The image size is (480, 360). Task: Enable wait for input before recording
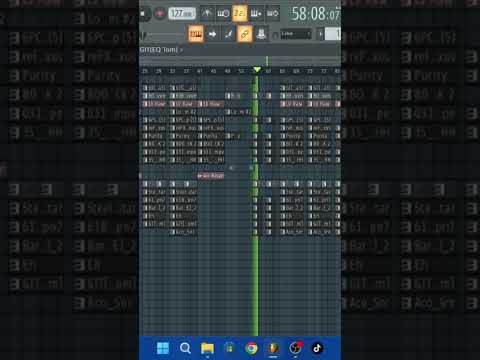[x=223, y=13]
